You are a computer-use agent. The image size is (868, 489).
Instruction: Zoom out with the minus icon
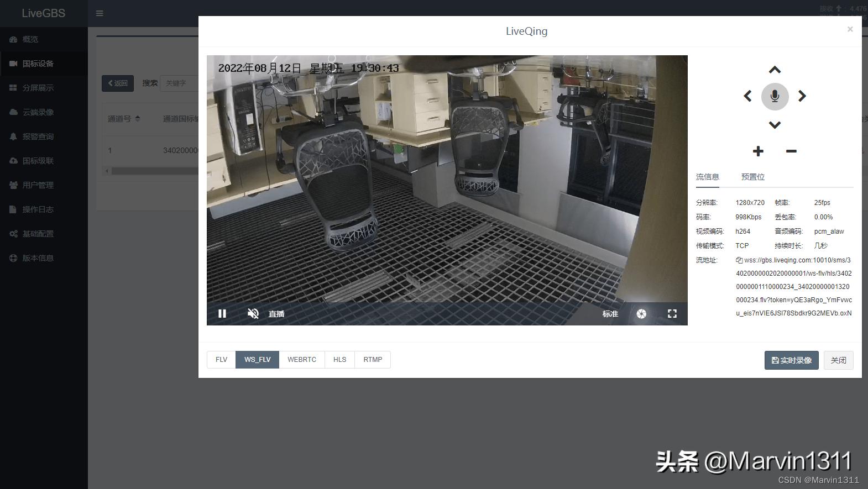pos(791,151)
